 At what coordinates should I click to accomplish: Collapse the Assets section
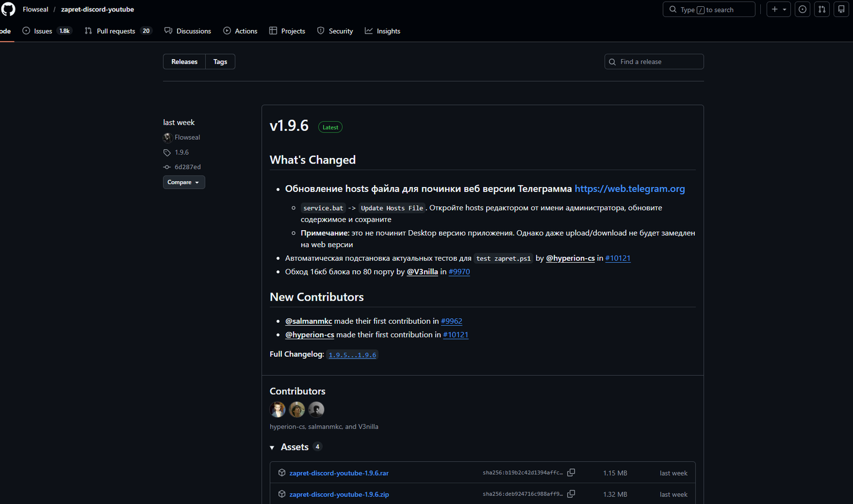(272, 448)
